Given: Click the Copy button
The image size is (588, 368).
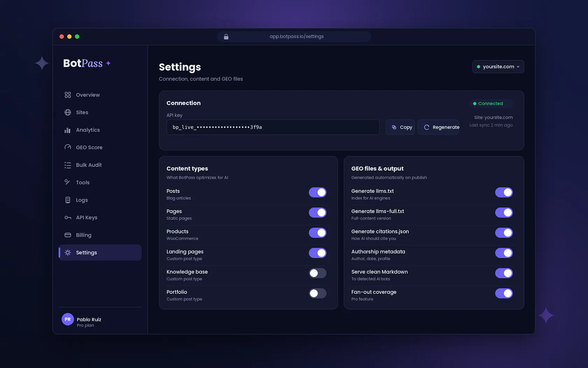Looking at the screenshot, I should click(400, 127).
